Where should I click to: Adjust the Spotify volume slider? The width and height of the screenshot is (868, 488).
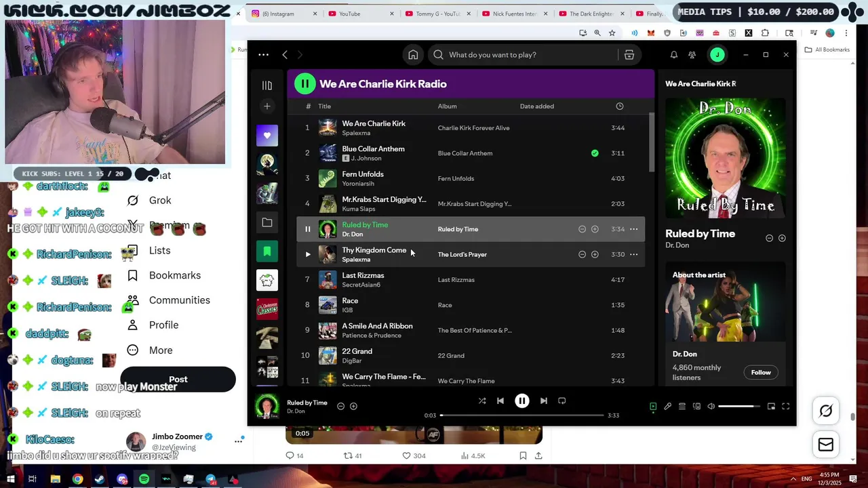click(x=739, y=406)
